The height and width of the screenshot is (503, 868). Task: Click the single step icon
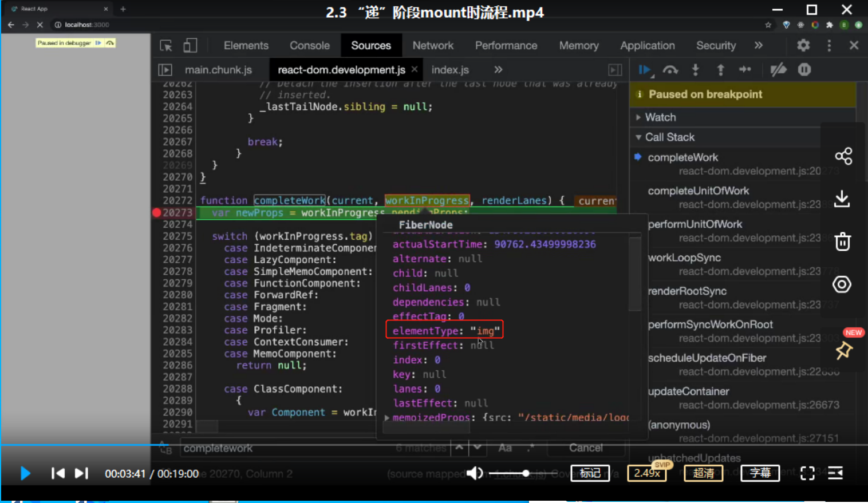(x=745, y=70)
